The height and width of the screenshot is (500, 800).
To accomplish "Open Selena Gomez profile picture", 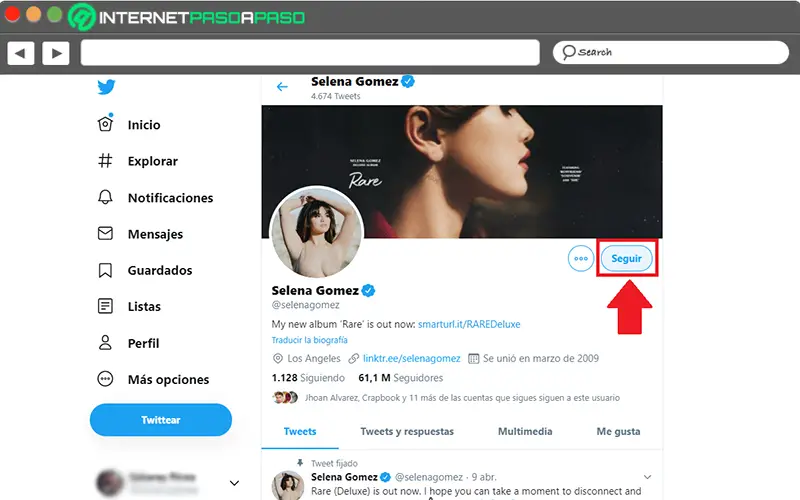I will click(x=316, y=231).
